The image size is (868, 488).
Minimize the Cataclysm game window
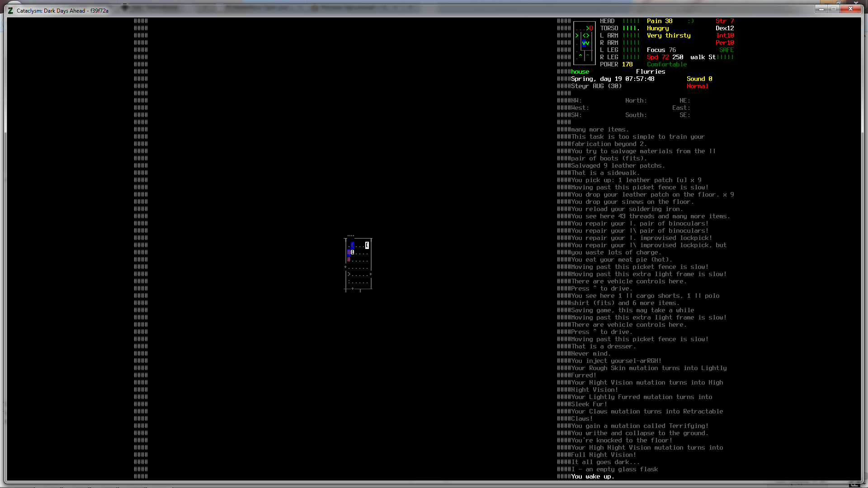(x=821, y=9)
